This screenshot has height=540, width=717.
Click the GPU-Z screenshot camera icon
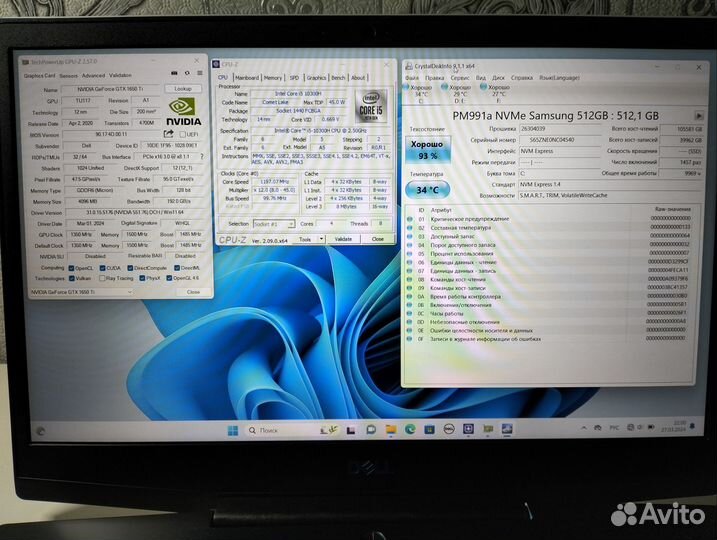click(x=174, y=73)
